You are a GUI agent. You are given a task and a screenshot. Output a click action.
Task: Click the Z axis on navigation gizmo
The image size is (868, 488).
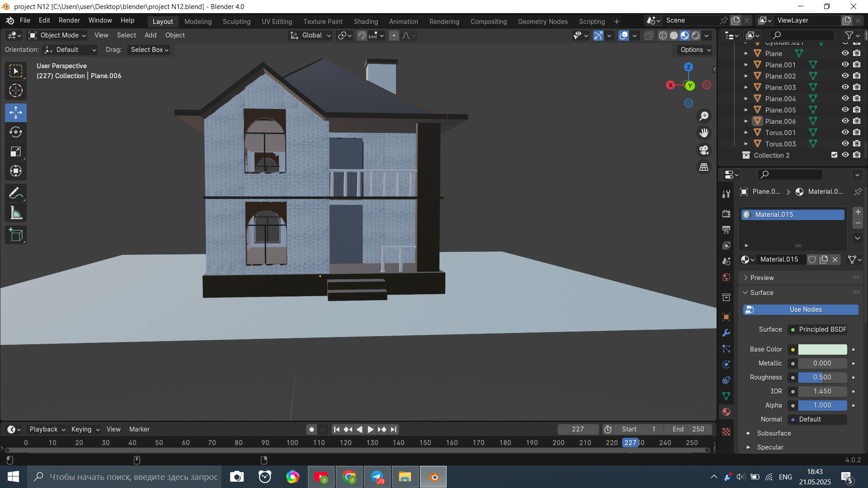[688, 67]
